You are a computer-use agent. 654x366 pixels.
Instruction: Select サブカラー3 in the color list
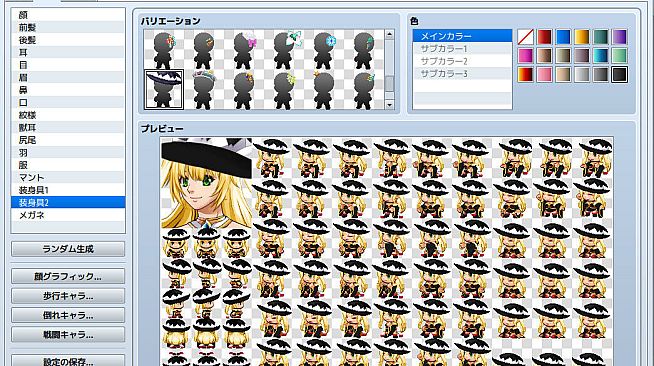(x=462, y=73)
